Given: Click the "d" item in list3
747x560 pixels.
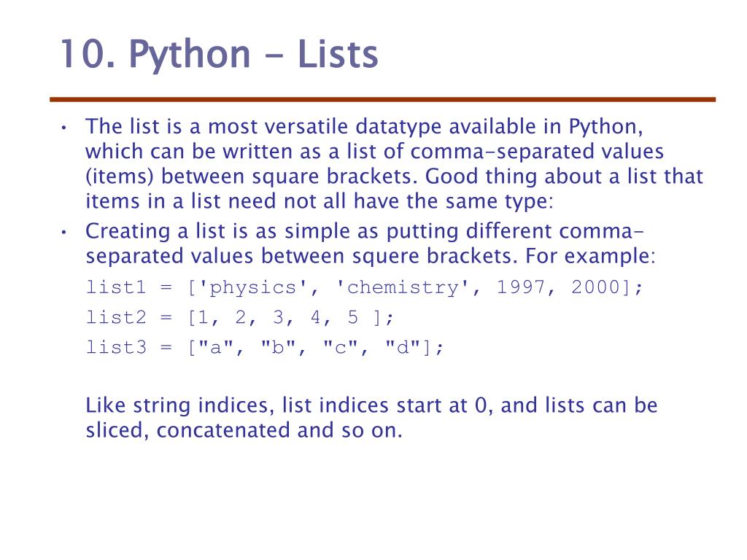Looking at the screenshot, I should point(403,347).
